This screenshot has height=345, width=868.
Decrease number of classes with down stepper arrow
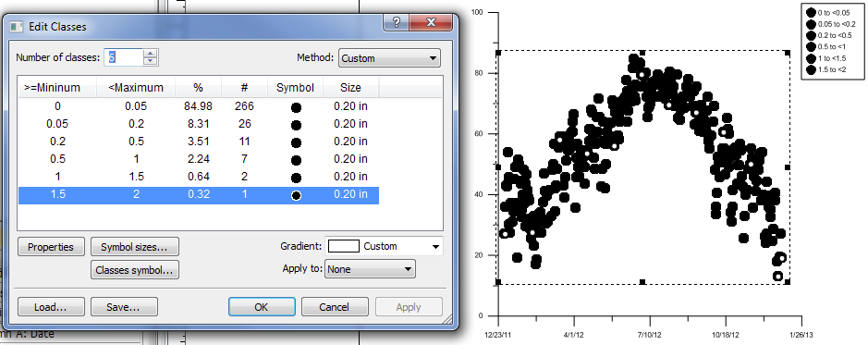[151, 61]
